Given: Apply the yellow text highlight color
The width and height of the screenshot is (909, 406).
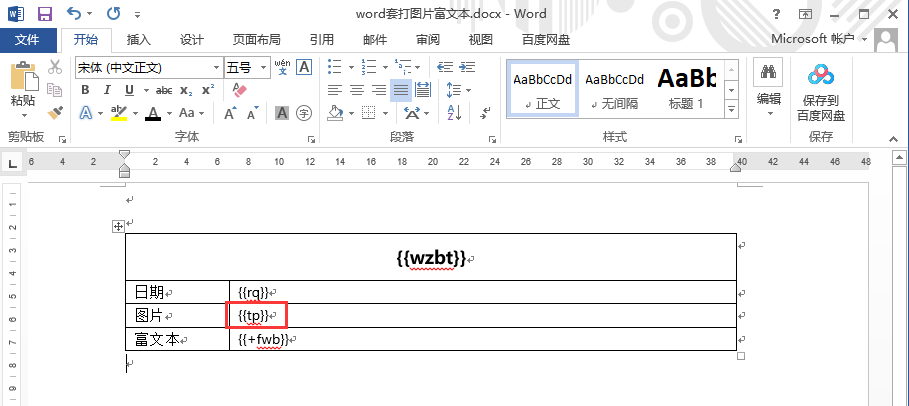Looking at the screenshot, I should click(118, 113).
